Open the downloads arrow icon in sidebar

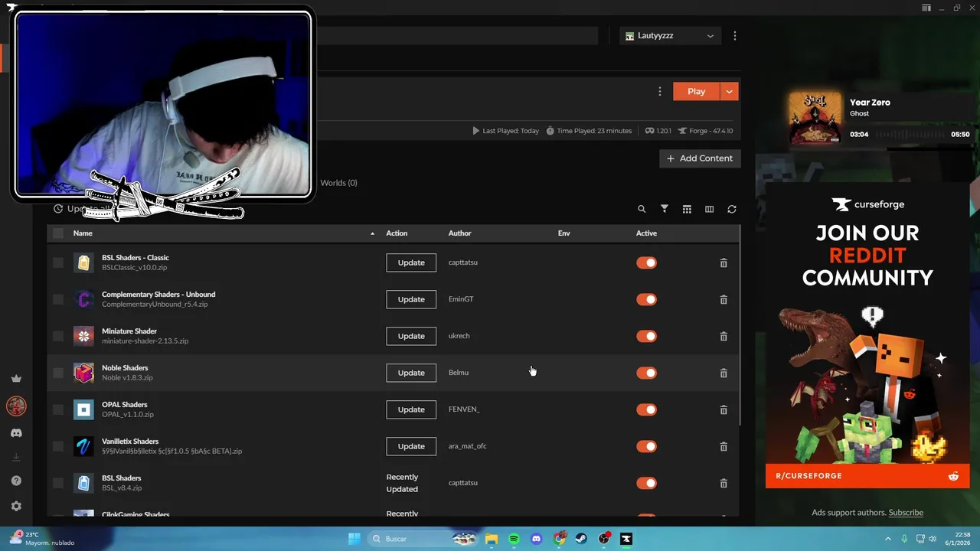[16, 458]
